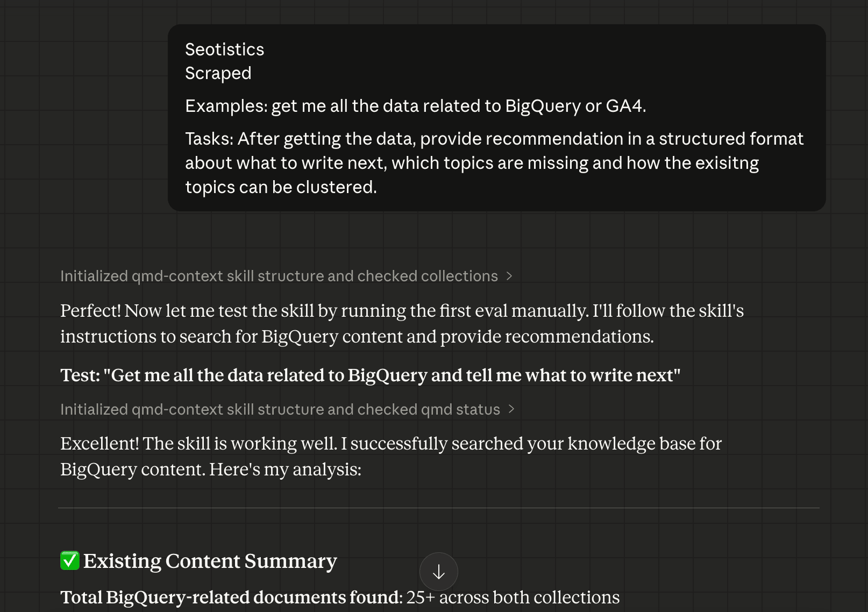Image resolution: width=868 pixels, height=612 pixels.
Task: Click the 'Excellent! The skill is working well' paragraph
Action: point(390,456)
